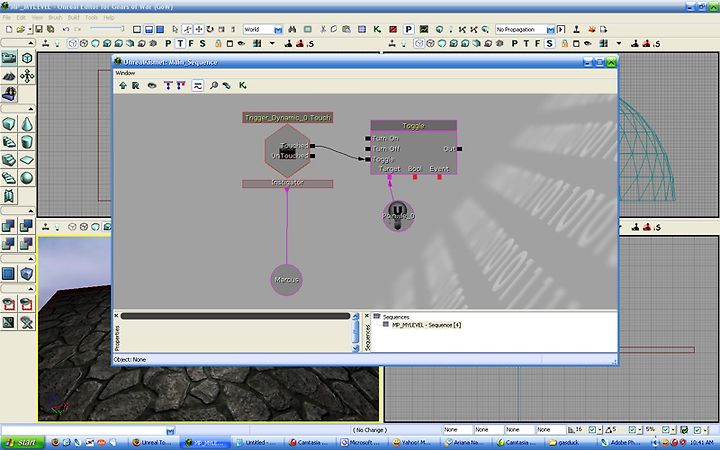Click the command input field in status bar

(x=83, y=431)
